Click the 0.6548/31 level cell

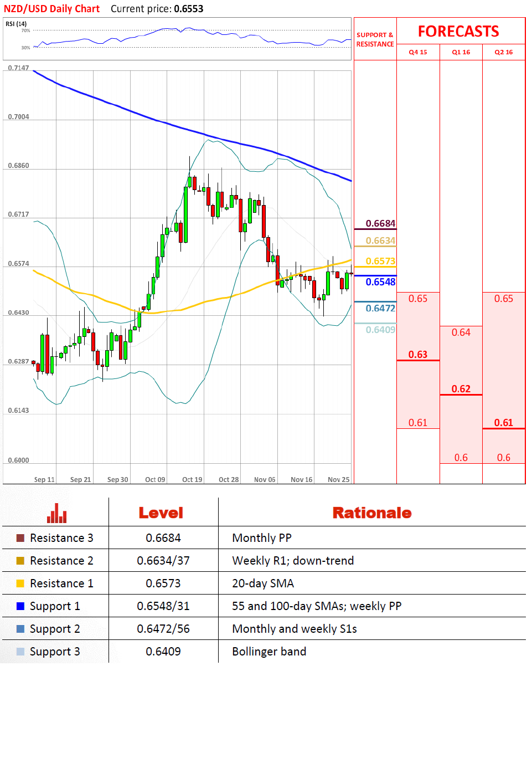point(163,606)
